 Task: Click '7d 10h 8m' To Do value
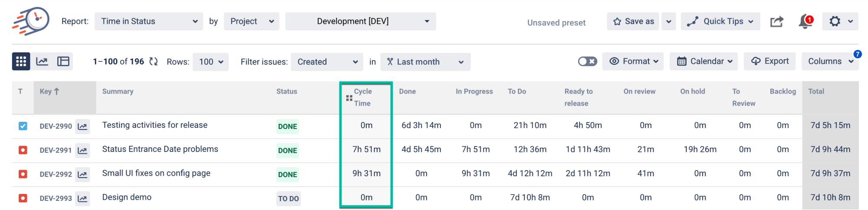pos(530,197)
